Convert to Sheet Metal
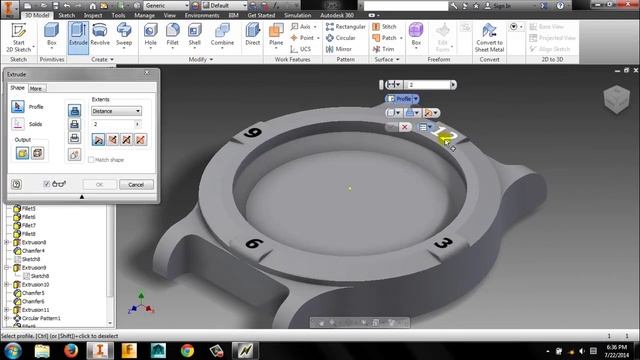 (x=489, y=38)
